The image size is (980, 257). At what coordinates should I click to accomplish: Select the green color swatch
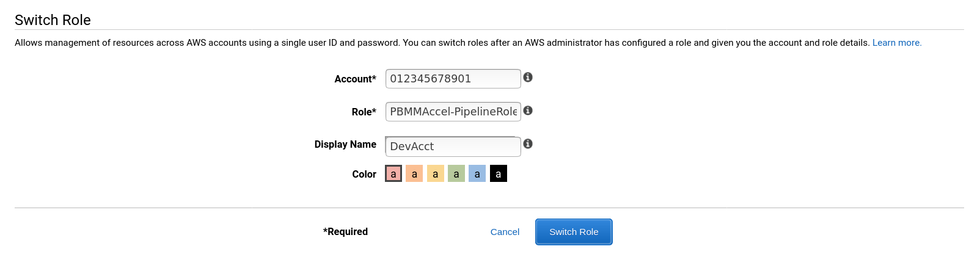[x=456, y=174]
